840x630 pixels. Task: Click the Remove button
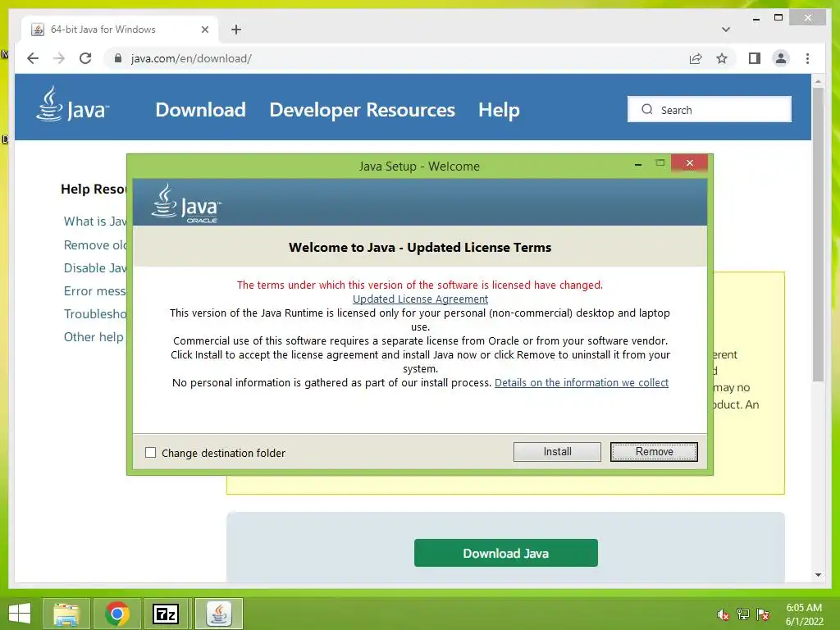[654, 452]
